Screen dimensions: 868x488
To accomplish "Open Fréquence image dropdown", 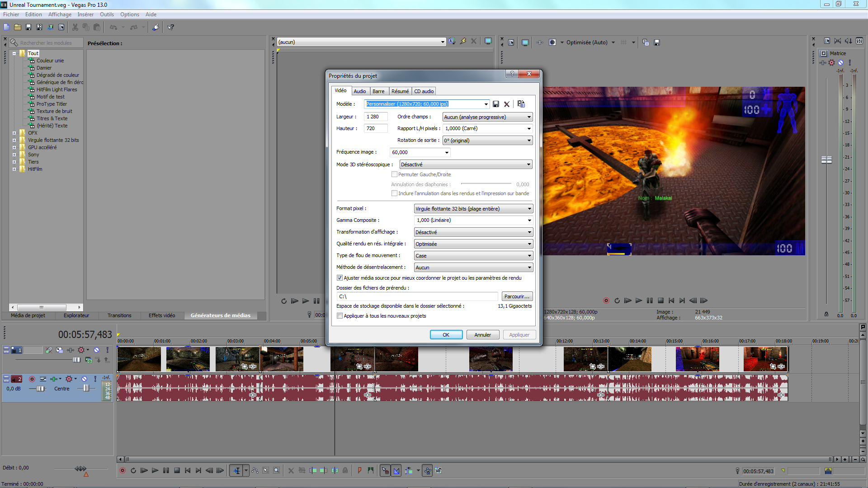I will click(447, 152).
